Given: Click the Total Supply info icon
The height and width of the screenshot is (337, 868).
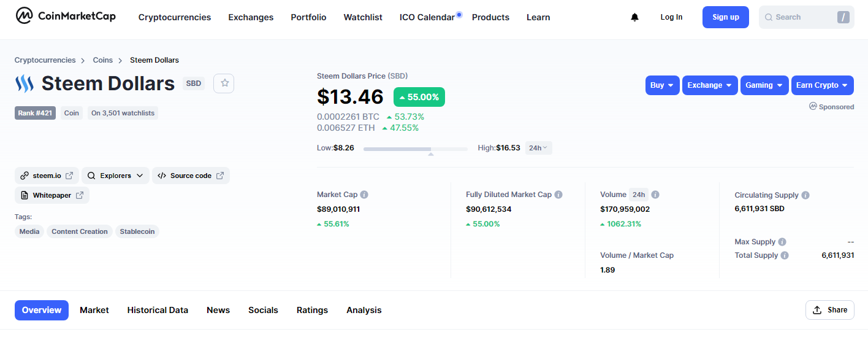Looking at the screenshot, I should click(785, 255).
